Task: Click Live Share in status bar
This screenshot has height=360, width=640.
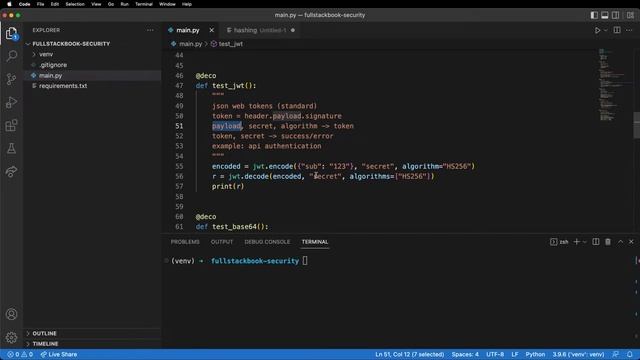Action: click(59, 354)
